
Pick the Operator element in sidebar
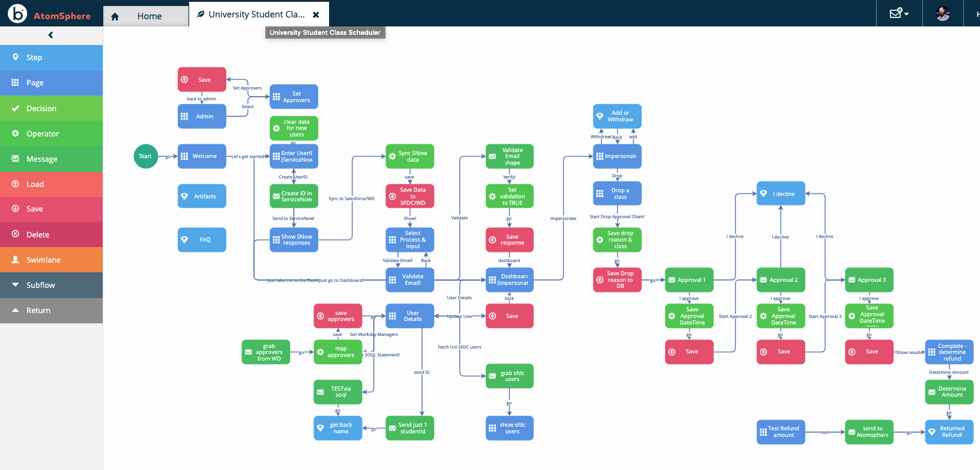coord(51,134)
